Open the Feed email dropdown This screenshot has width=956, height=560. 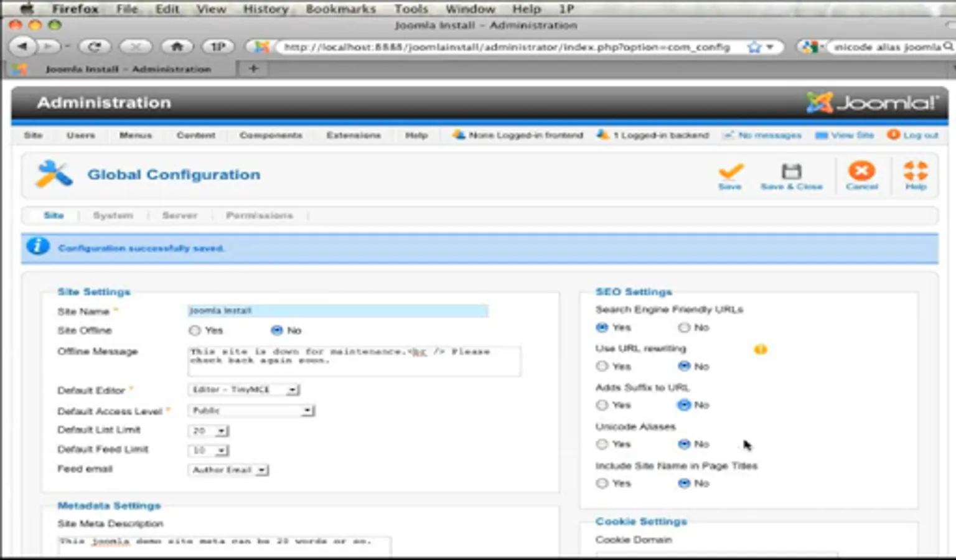[228, 470]
